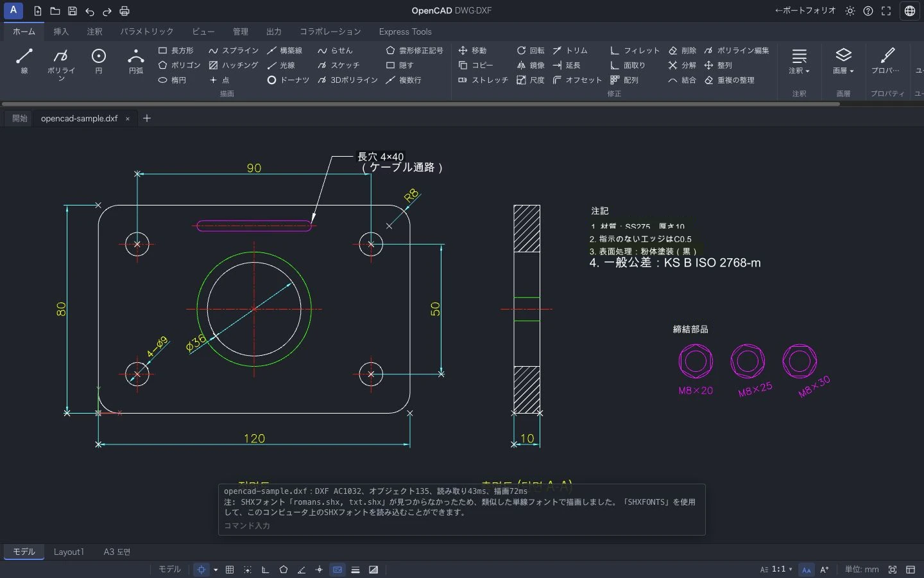Toggle polar tracking angle icon
The image size is (924, 578).
coord(302,570)
